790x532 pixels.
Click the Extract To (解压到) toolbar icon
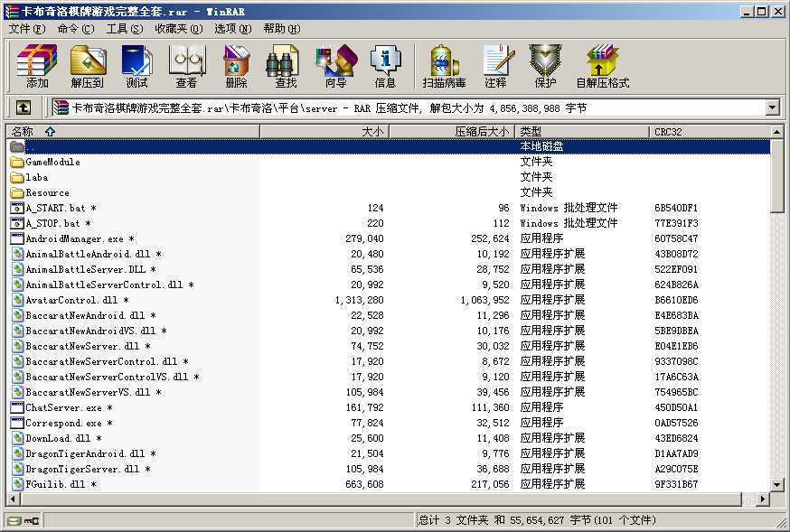tap(88, 66)
